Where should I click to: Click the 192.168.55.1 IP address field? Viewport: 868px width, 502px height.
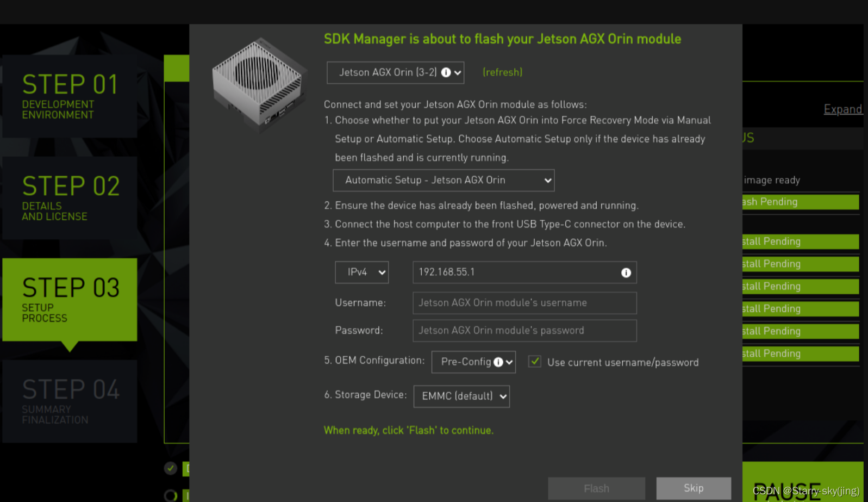[x=524, y=272]
